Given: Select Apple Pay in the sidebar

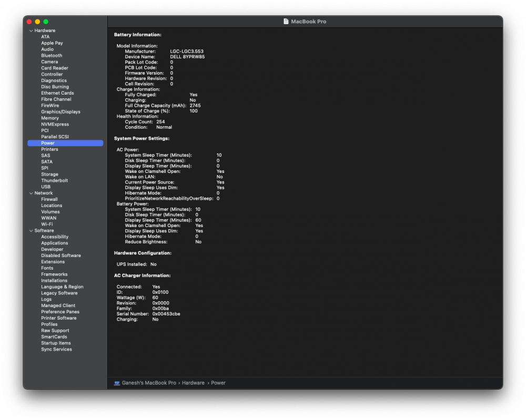Looking at the screenshot, I should [52, 43].
